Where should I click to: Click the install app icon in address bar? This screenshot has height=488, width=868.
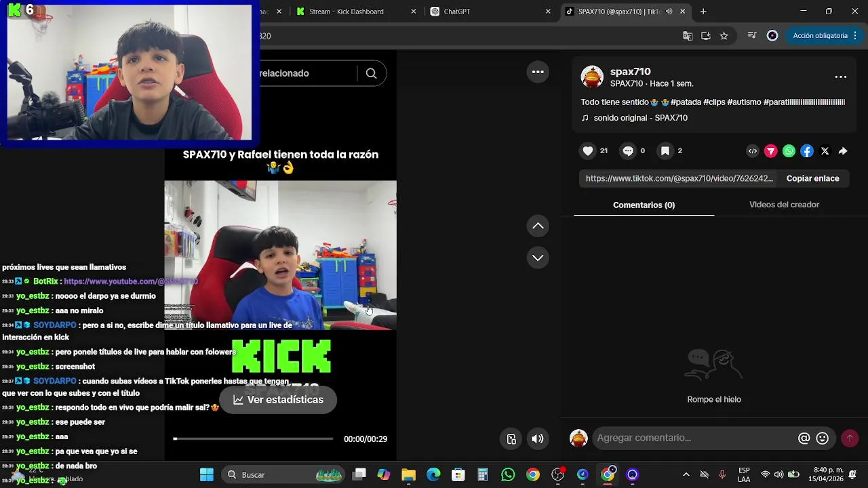[x=706, y=36]
